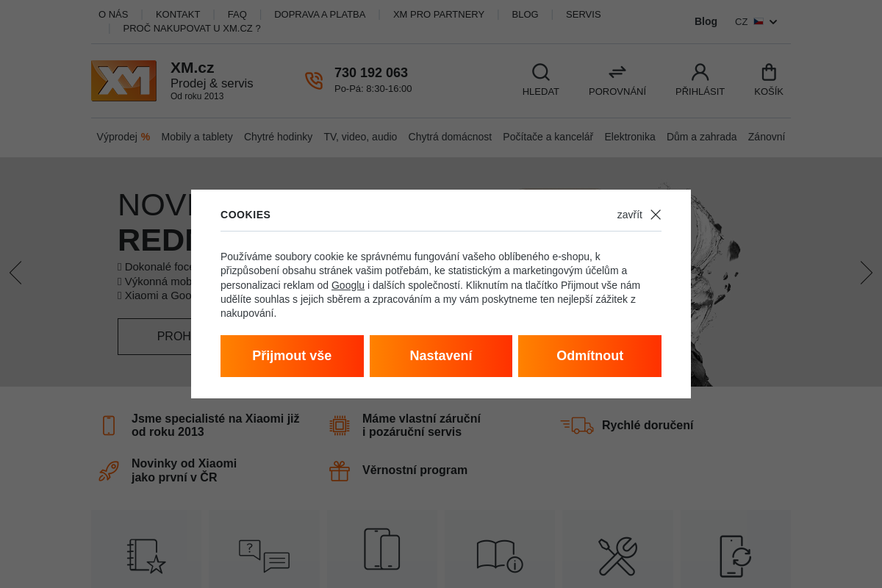The image size is (882, 588).
Task: Open the Porovnání compare arrows icon
Action: coord(617,72)
